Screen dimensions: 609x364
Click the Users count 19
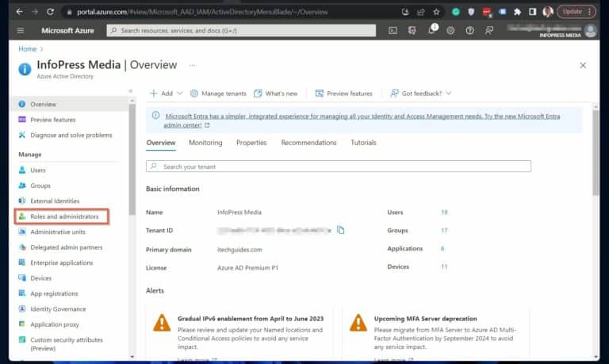tap(444, 212)
